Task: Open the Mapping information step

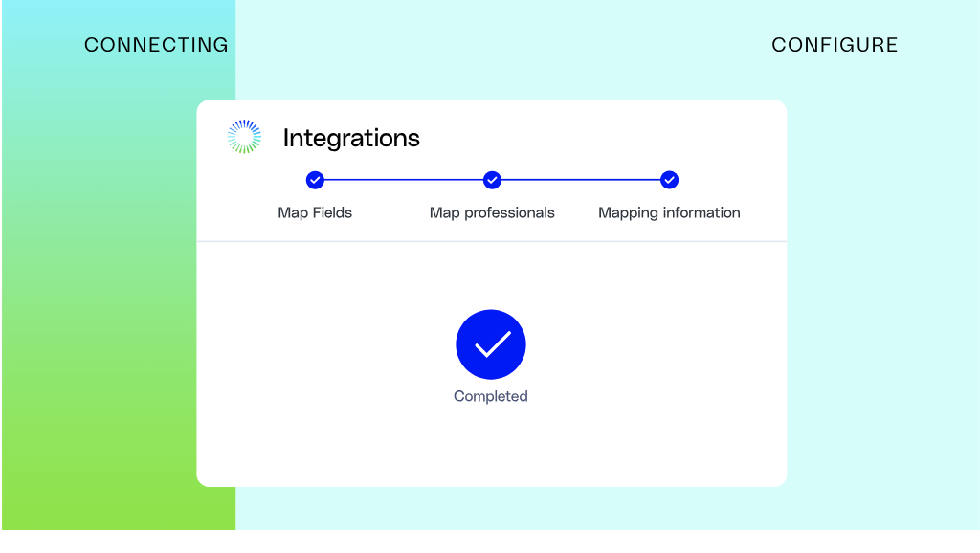Action: click(668, 212)
